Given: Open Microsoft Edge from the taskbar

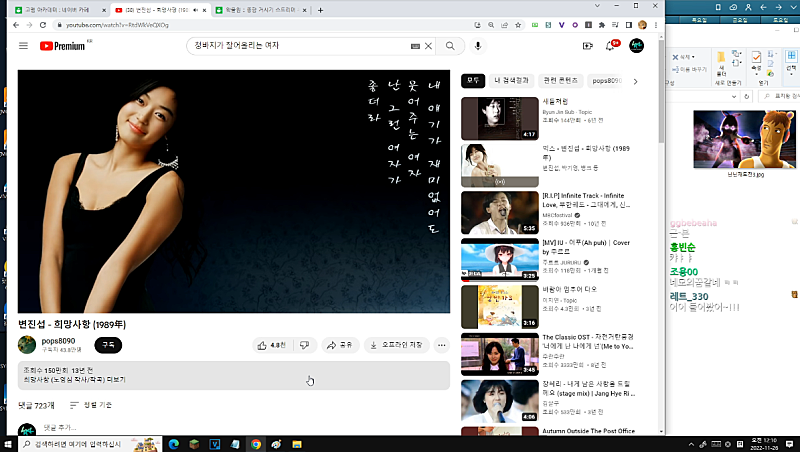Looking at the screenshot, I should point(173,444).
